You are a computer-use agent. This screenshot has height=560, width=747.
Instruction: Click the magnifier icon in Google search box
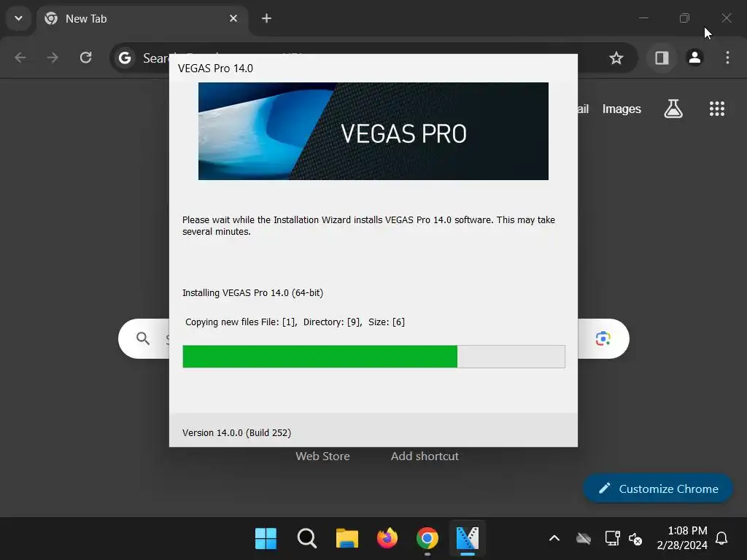pyautogui.click(x=143, y=338)
